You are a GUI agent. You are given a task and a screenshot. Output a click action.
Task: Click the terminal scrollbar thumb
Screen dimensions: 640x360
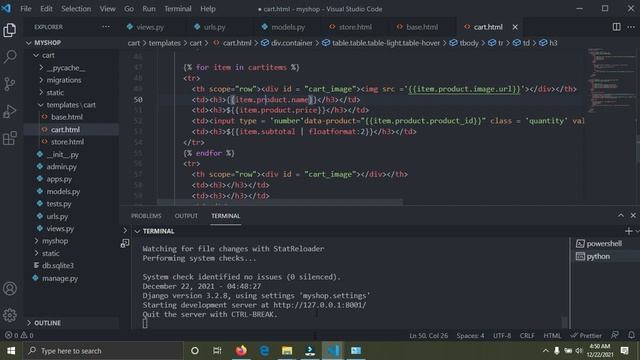pyautogui.click(x=565, y=322)
